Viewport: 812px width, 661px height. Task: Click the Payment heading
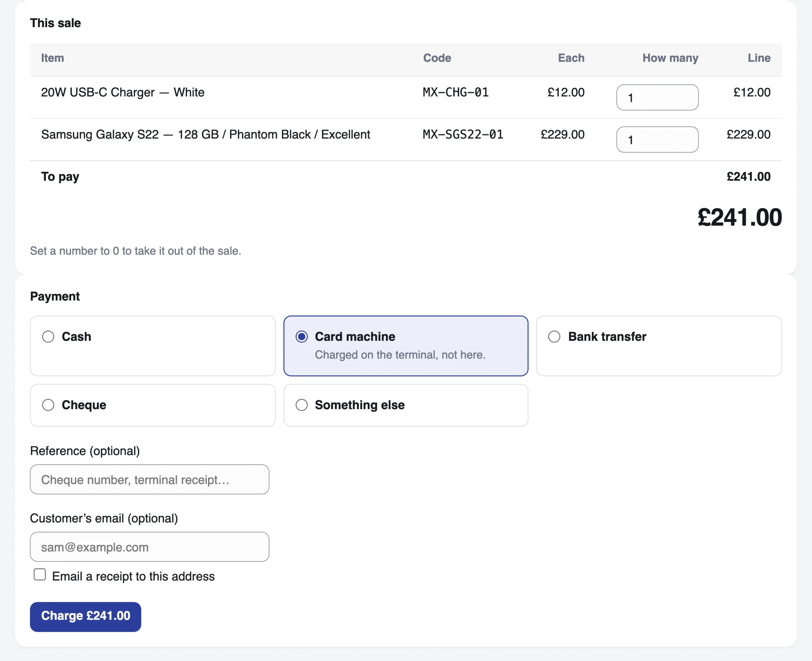pos(55,296)
